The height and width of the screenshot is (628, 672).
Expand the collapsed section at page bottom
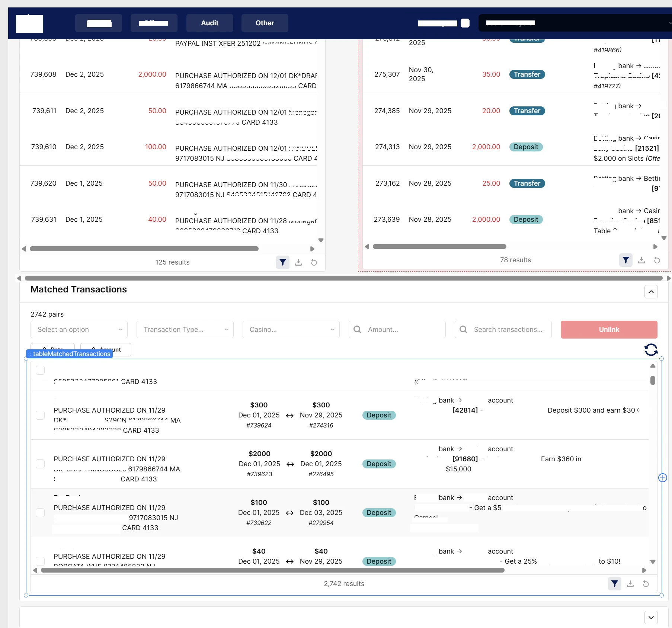pyautogui.click(x=651, y=618)
